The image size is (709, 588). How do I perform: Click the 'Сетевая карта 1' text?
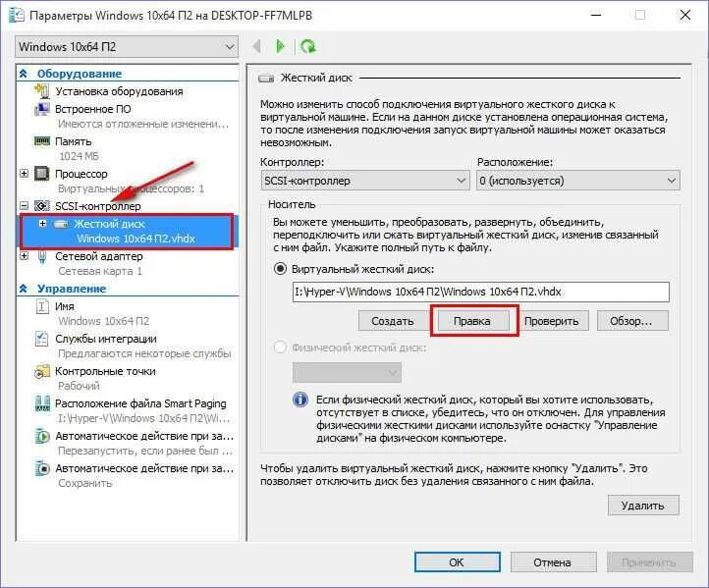[100, 271]
